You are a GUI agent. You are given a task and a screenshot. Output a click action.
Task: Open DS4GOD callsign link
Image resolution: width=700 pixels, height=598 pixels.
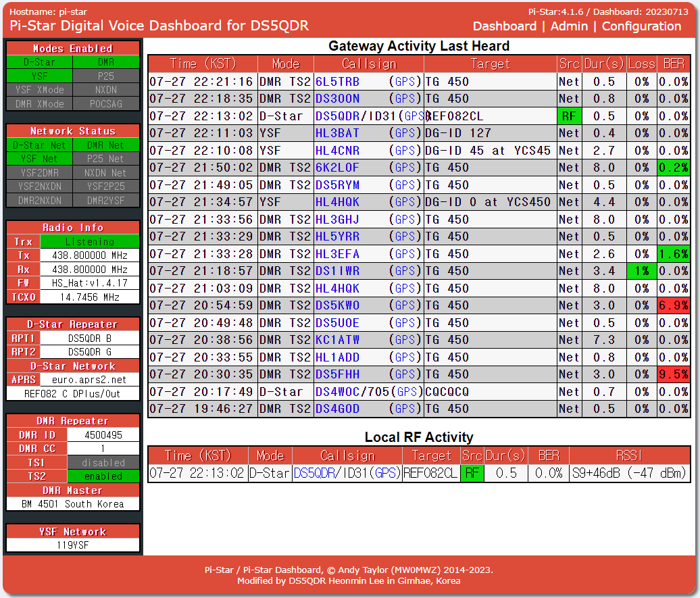[x=338, y=409]
